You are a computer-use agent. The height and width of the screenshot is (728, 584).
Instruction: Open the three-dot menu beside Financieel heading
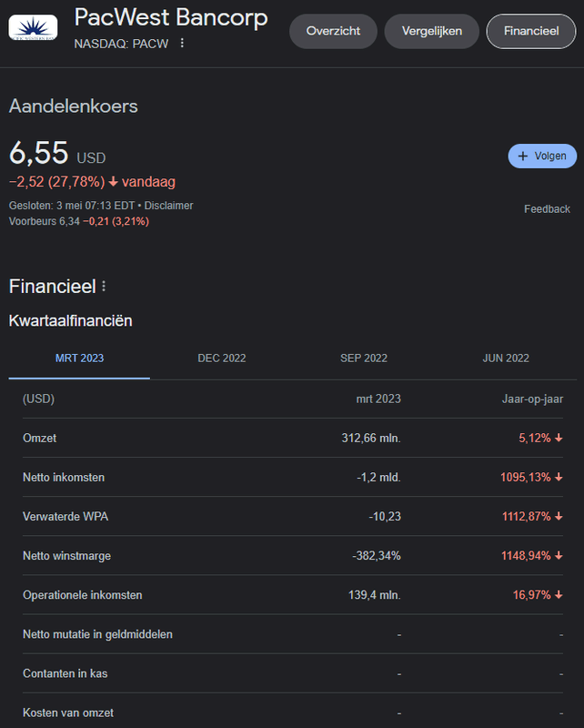[104, 287]
